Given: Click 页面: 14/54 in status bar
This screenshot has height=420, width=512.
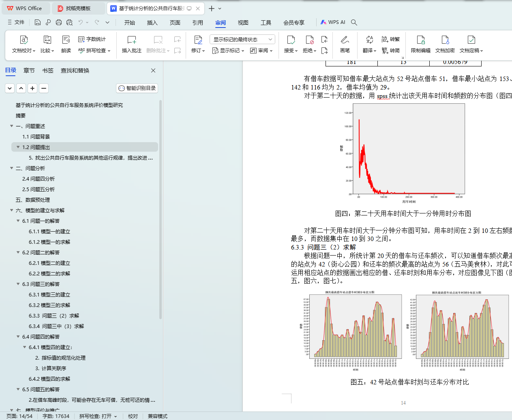Looking at the screenshot, I should (x=19, y=416).
